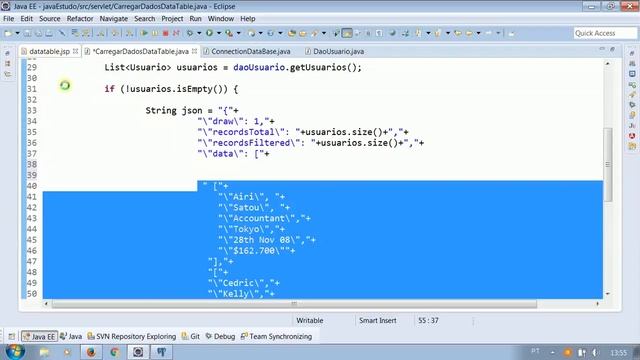Open the Window menu

[221, 19]
